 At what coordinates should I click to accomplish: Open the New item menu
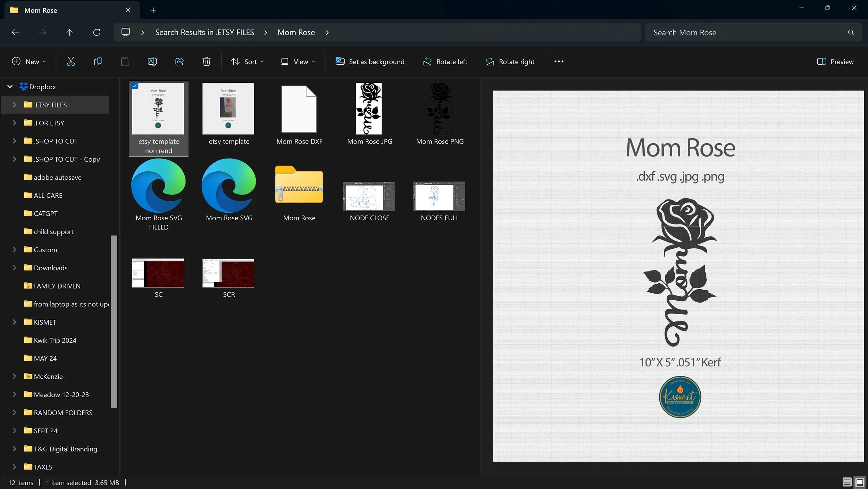tap(29, 62)
